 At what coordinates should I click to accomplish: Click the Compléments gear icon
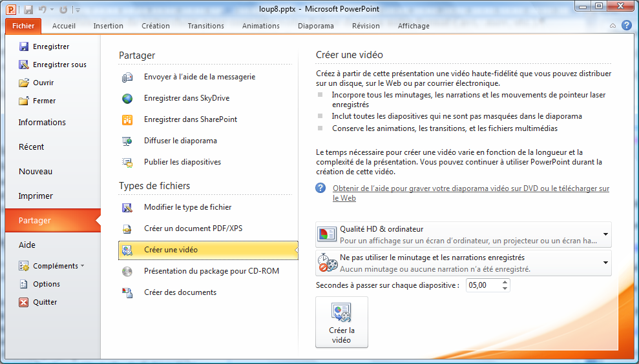click(24, 266)
